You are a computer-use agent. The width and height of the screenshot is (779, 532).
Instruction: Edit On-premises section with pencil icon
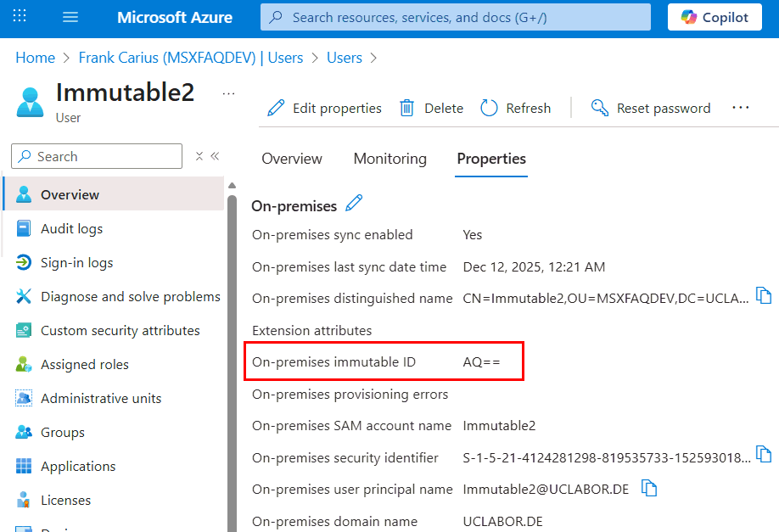(x=354, y=204)
